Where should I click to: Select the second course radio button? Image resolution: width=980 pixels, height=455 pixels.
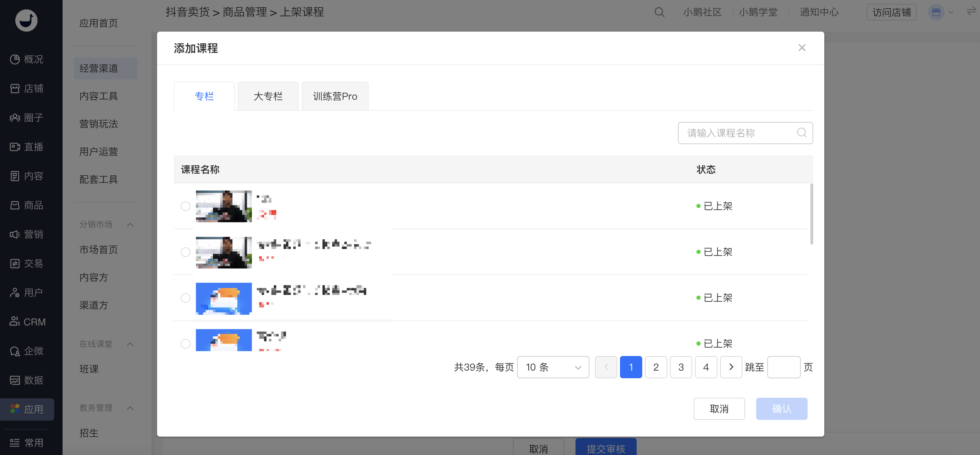tap(185, 252)
